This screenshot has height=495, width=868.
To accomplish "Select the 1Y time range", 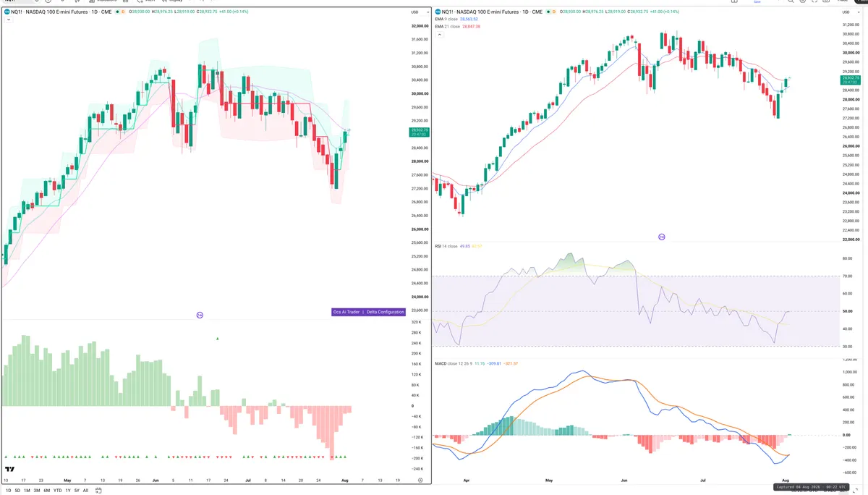I will tap(68, 491).
